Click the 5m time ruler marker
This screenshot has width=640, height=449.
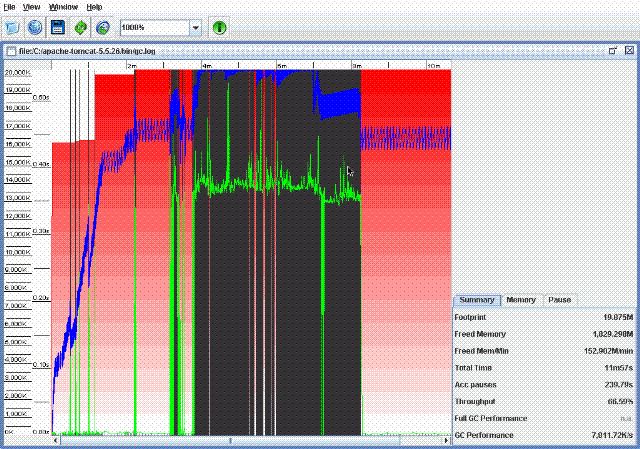point(282,66)
